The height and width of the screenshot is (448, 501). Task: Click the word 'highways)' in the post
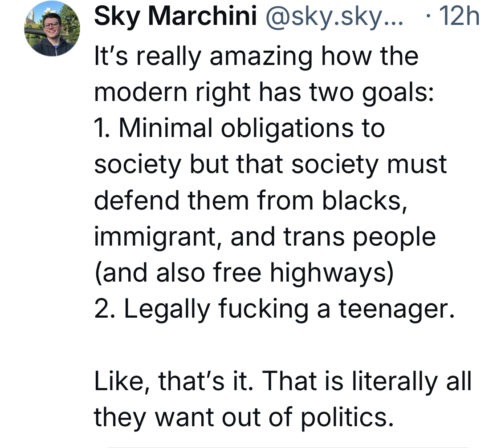[x=332, y=274]
